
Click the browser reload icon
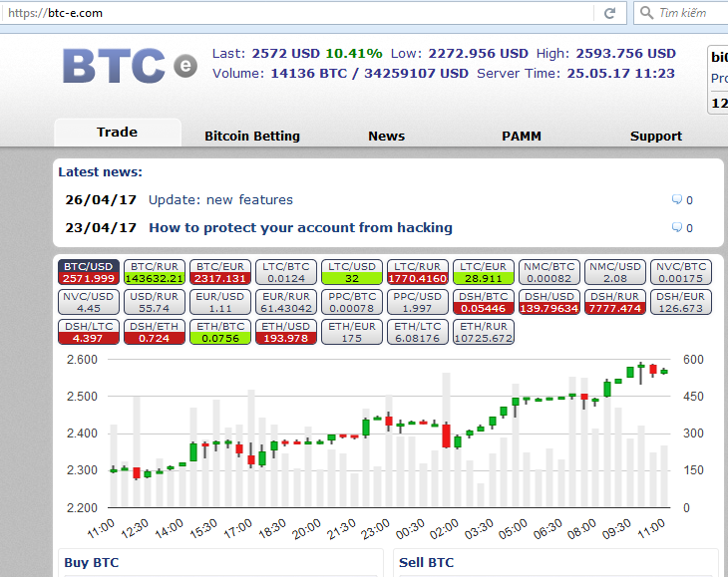coord(609,13)
